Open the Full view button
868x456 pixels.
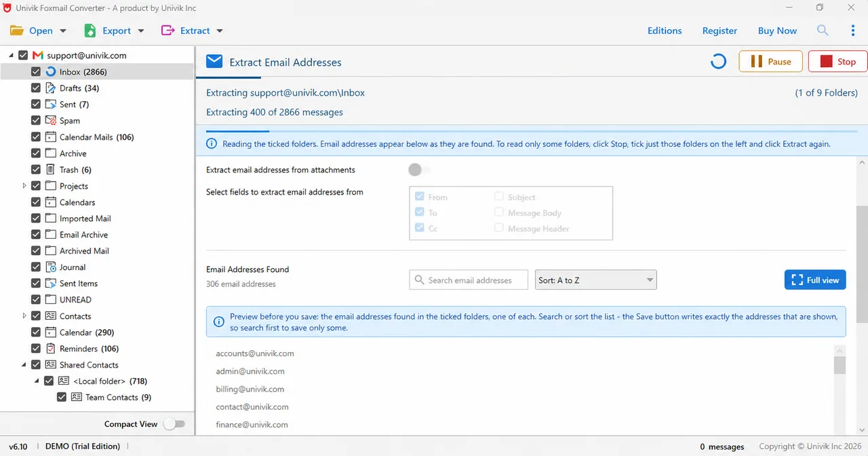coord(815,280)
